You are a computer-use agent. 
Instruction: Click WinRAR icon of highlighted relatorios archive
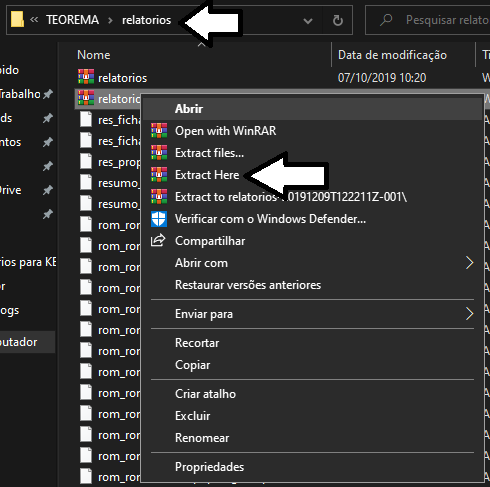point(86,98)
